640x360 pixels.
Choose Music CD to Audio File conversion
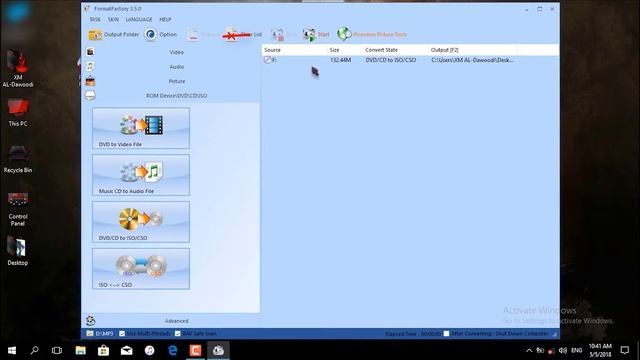point(141,175)
